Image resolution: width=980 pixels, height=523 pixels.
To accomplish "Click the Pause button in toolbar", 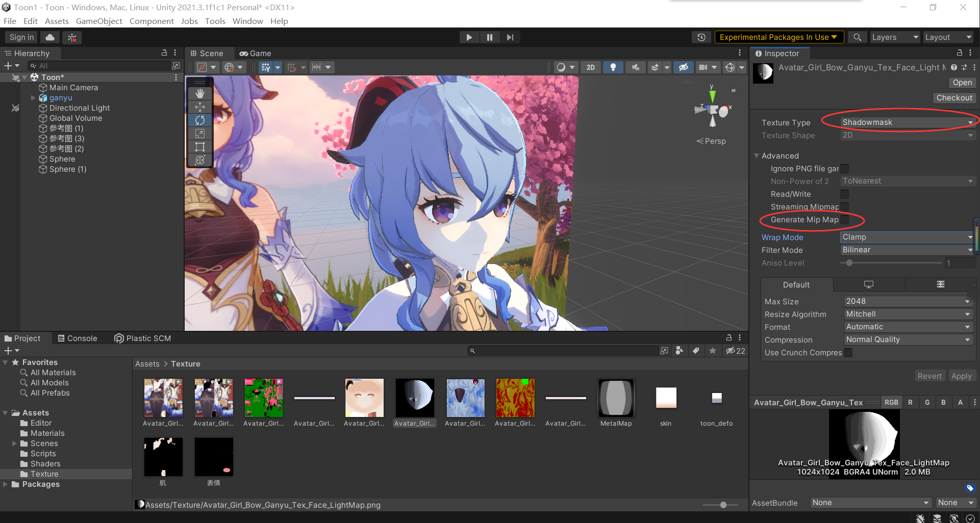I will (x=489, y=37).
